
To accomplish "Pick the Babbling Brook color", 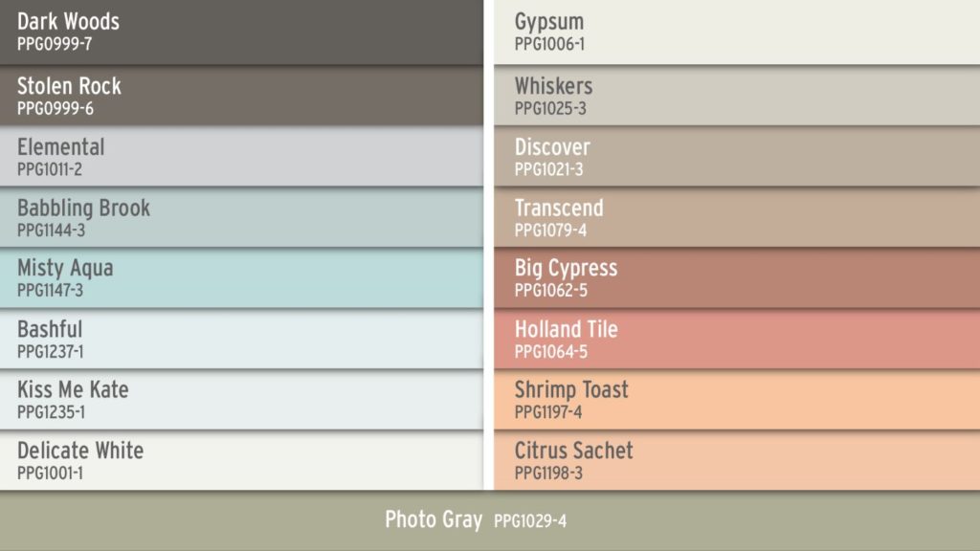I will click(241, 217).
